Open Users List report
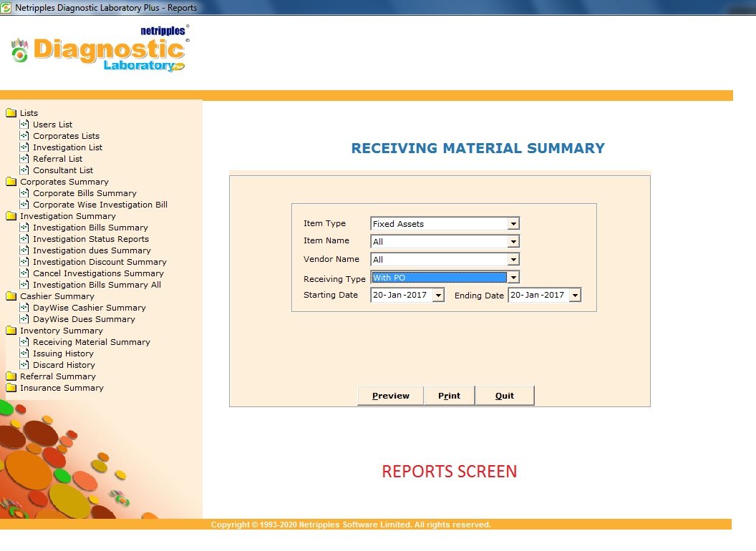Viewport: 756px width, 551px height. point(52,125)
